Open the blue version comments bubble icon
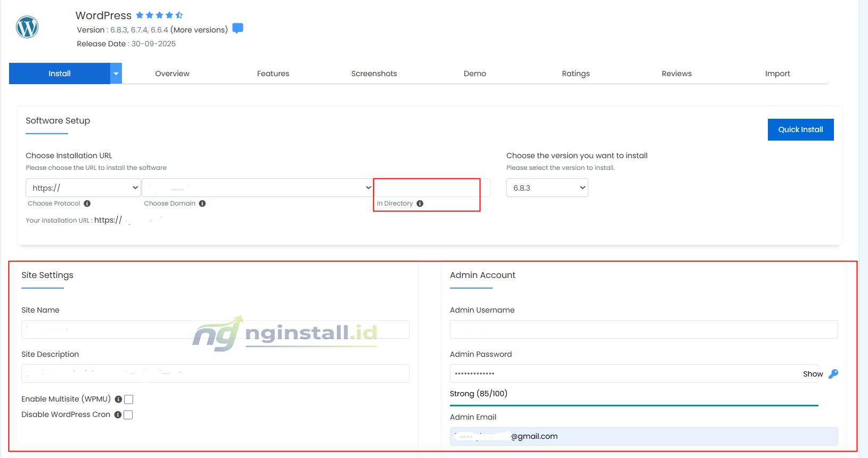This screenshot has width=868, height=458. click(238, 28)
